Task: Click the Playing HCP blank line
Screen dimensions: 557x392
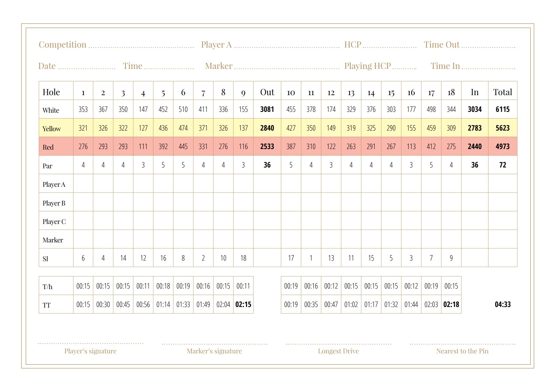Action: (404, 67)
